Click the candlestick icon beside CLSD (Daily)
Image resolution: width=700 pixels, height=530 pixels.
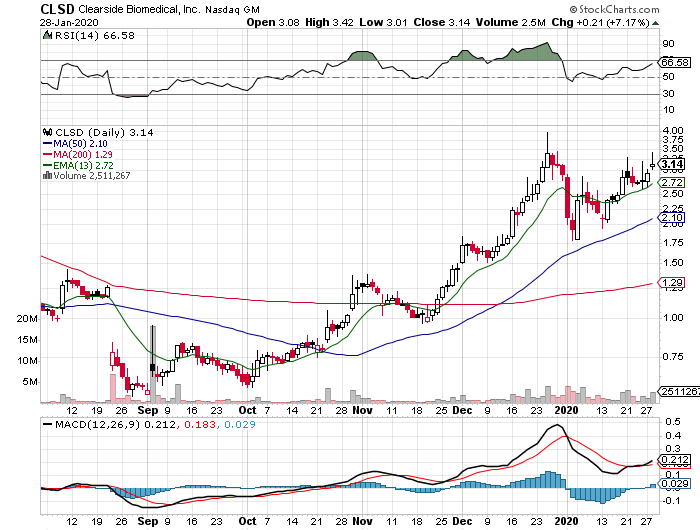[x=45, y=131]
